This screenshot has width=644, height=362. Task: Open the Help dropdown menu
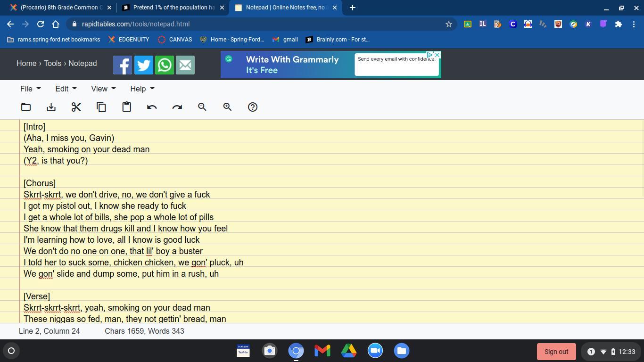(142, 89)
